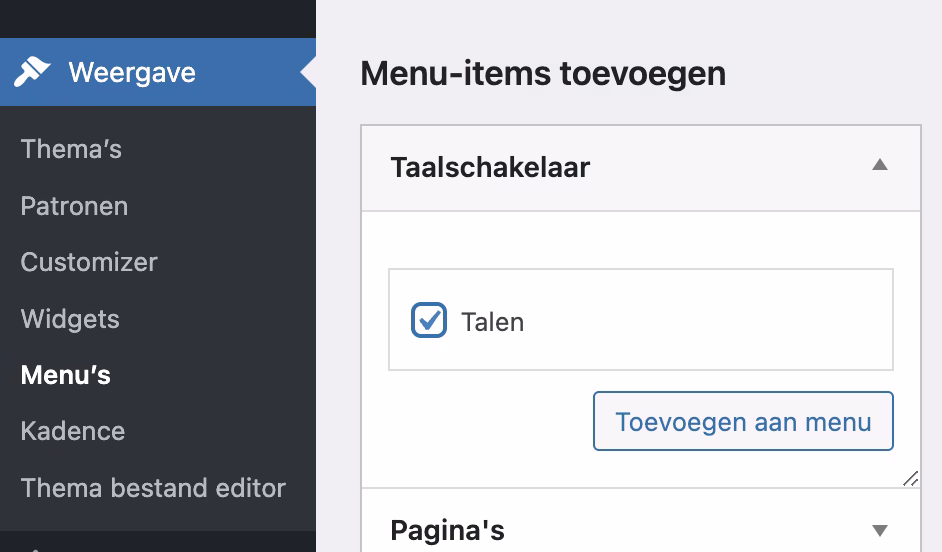Image resolution: width=942 pixels, height=552 pixels.
Task: Click the Pagina's panel title
Action: coord(447,530)
